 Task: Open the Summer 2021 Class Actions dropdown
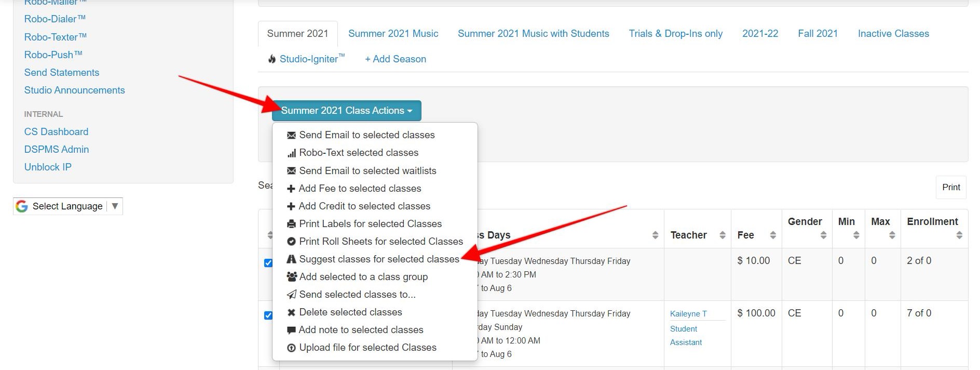pyautogui.click(x=346, y=111)
